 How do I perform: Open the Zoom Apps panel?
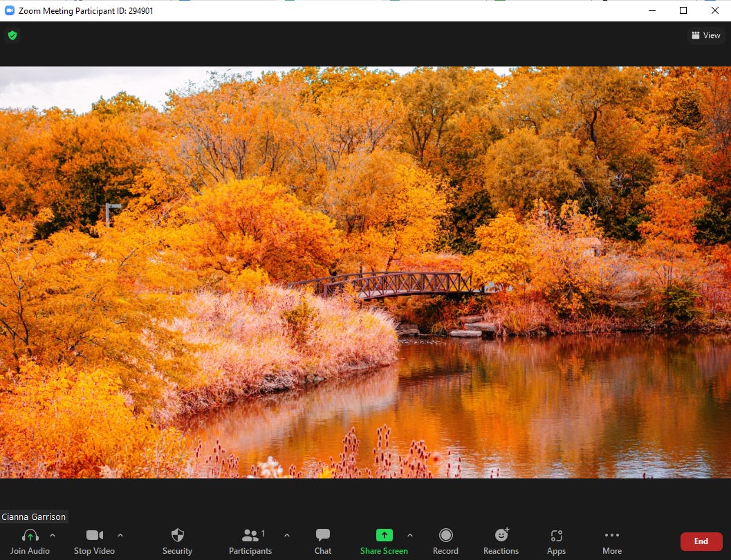[x=556, y=541]
